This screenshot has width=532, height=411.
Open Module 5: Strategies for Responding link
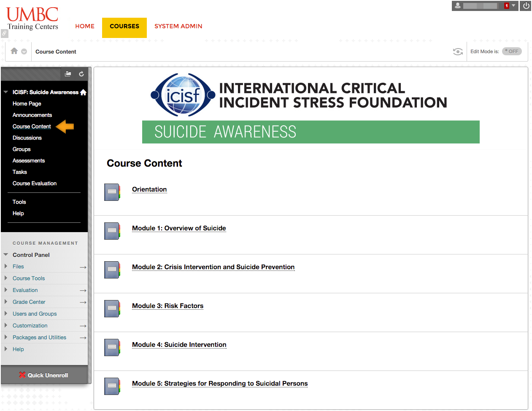(x=220, y=383)
